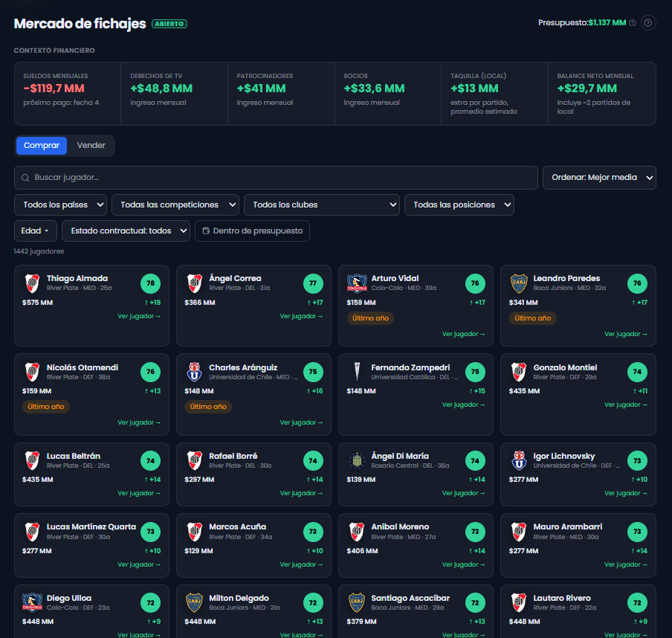View player Charles Aránguiz via Ver jugador
Viewport: 672px width, 638px height.
(x=301, y=422)
